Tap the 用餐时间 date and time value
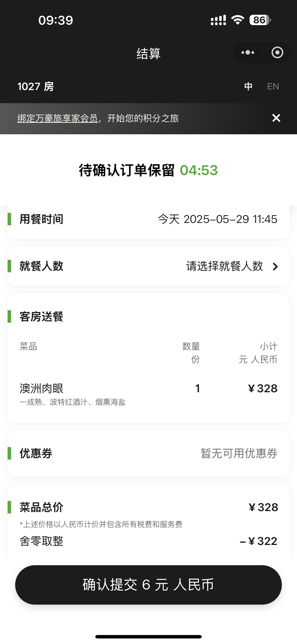 (218, 219)
